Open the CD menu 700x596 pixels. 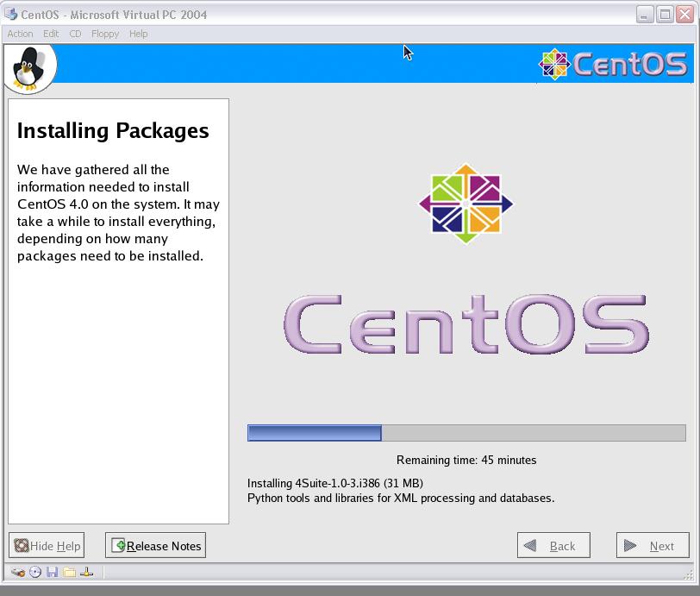75,34
